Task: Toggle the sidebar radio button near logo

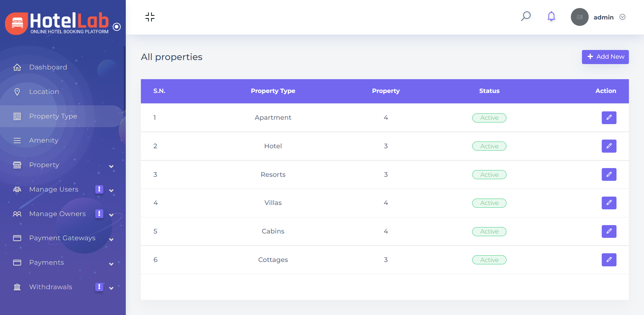Action: tap(117, 27)
